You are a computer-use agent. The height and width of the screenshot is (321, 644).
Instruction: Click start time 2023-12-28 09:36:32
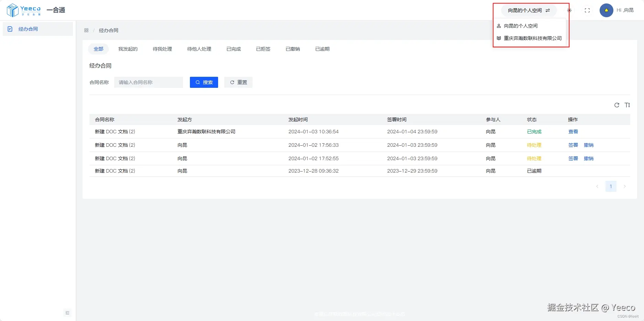(313, 171)
